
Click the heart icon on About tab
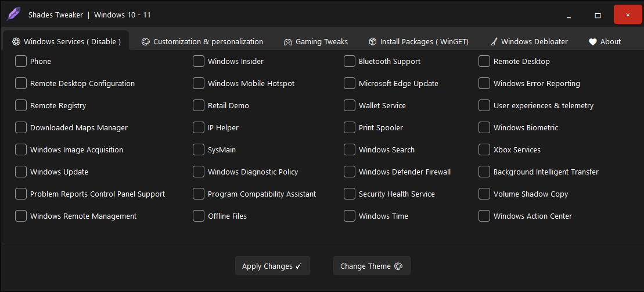(592, 41)
